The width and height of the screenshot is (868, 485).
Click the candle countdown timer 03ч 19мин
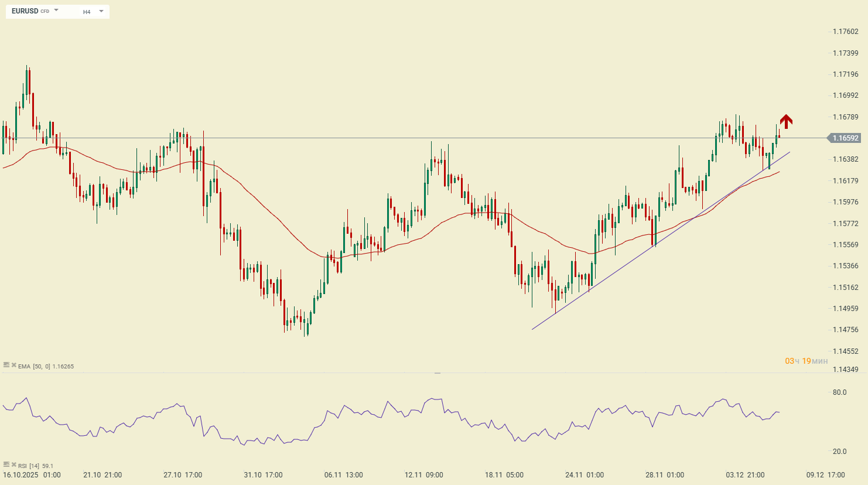coord(806,361)
